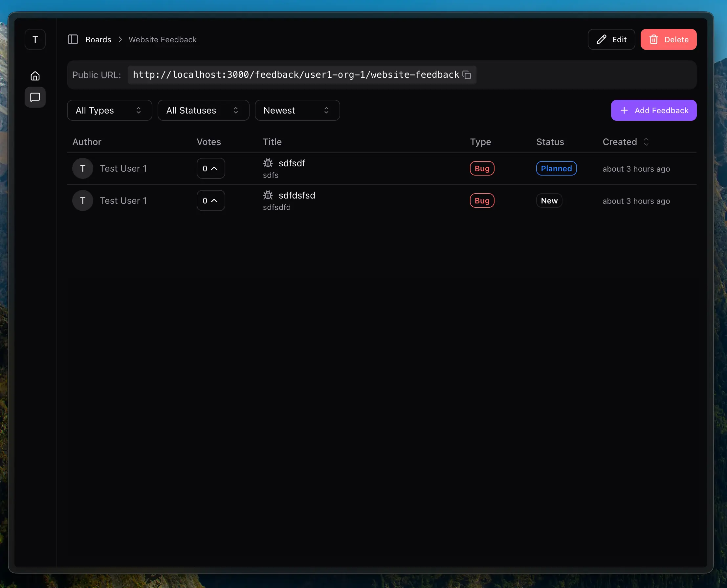Open the feedback boards chat icon
This screenshot has height=588, width=727.
pyautogui.click(x=35, y=97)
